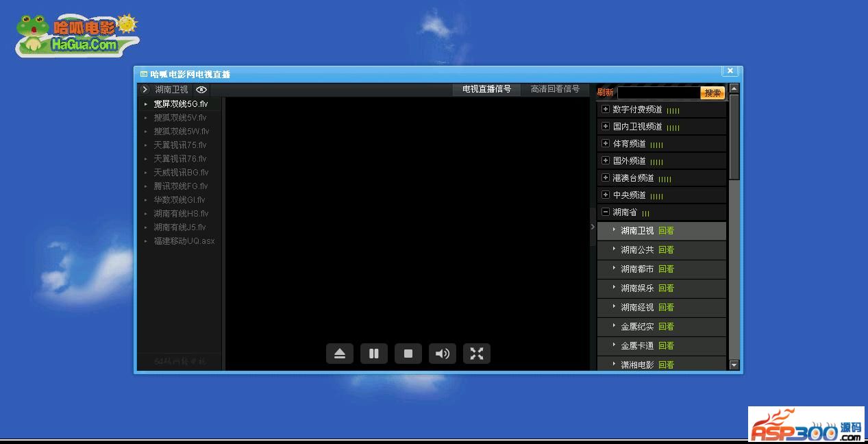This screenshot has width=868, height=444.
Task: Play source 搜狐双线5V.flv
Action: (x=180, y=118)
